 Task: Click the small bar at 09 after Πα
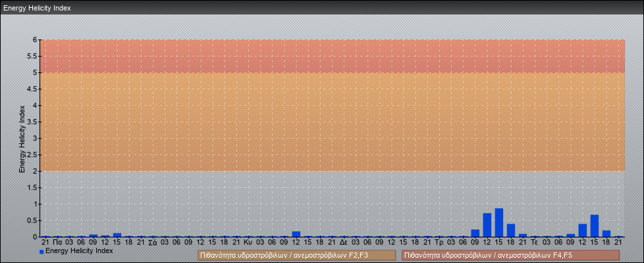(94, 235)
